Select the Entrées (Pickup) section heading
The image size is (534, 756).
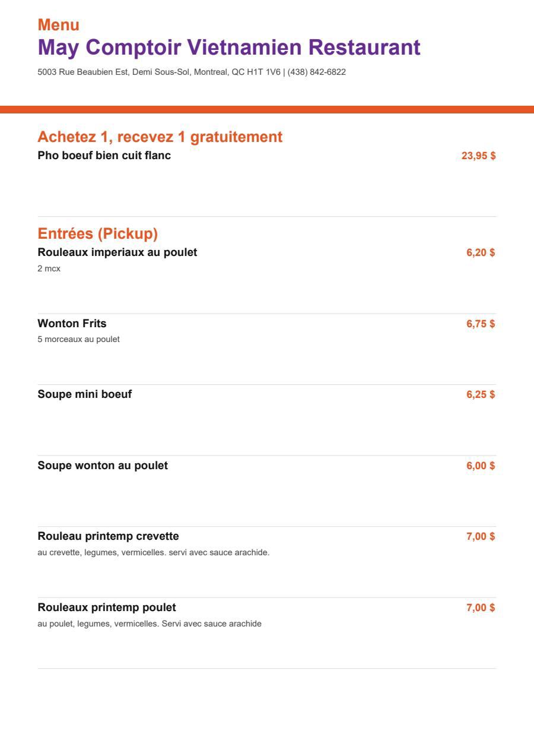pyautogui.click(x=98, y=234)
